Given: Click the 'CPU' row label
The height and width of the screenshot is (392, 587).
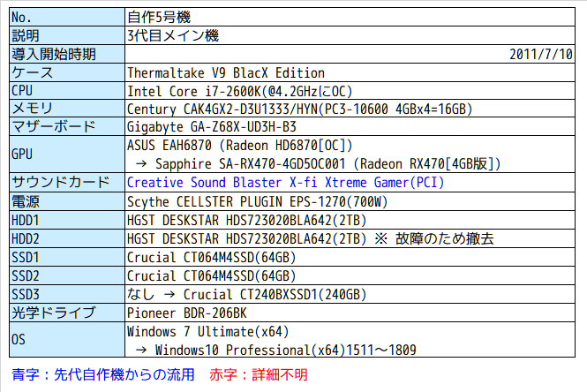Looking at the screenshot, I should click(67, 91).
